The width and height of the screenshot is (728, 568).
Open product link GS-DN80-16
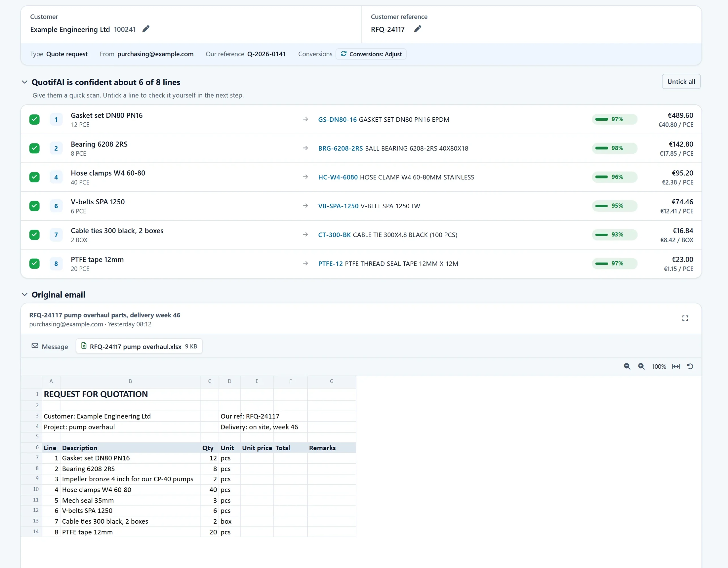337,120
